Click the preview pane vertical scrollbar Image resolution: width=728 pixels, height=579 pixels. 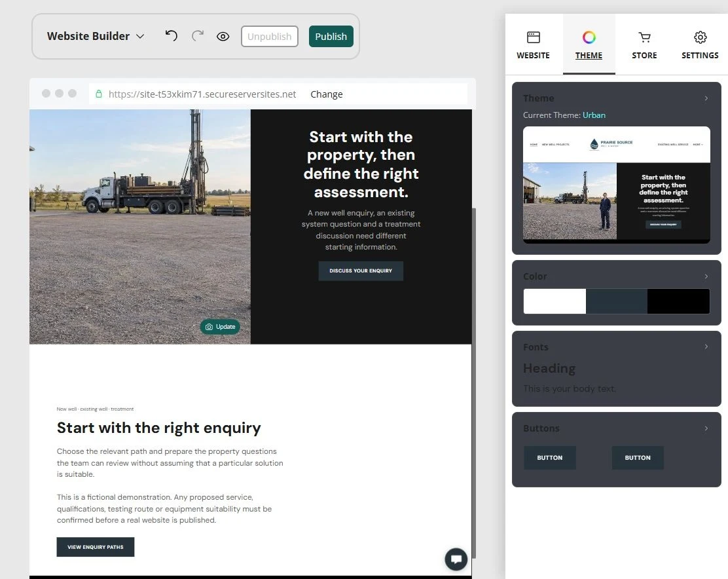(473, 383)
